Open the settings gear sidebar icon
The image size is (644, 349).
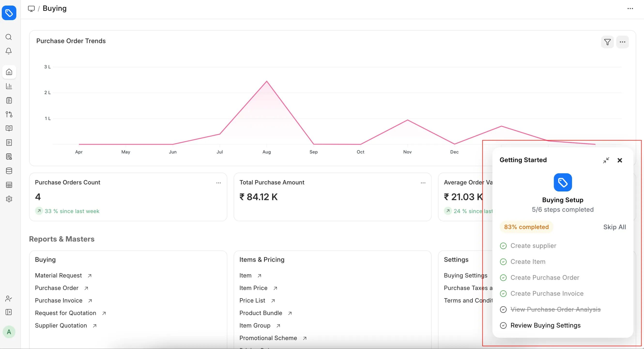tap(9, 199)
